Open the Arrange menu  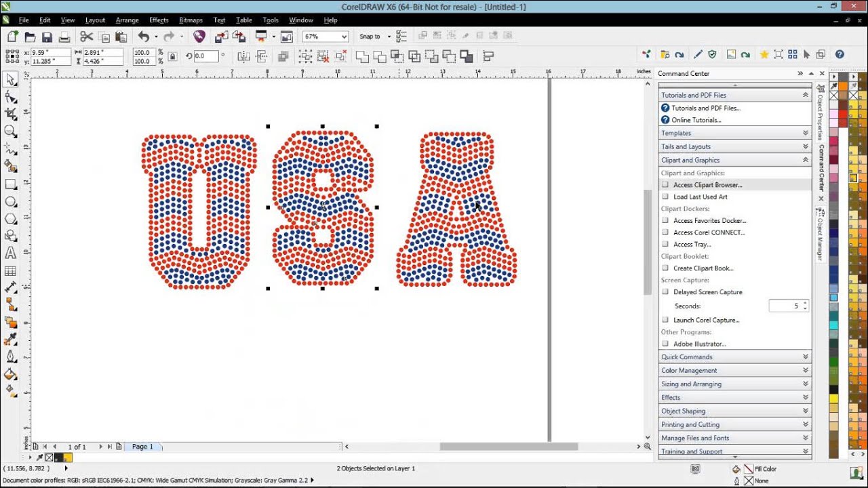127,20
